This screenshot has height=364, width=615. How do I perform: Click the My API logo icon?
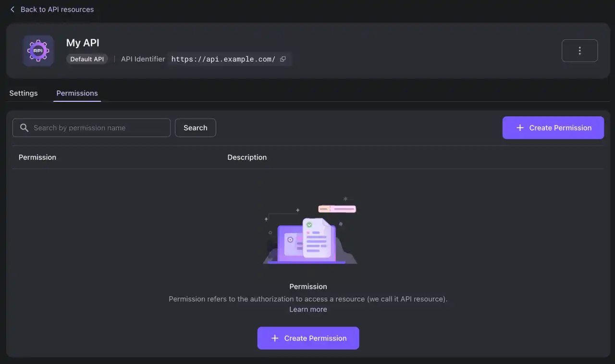pyautogui.click(x=38, y=50)
